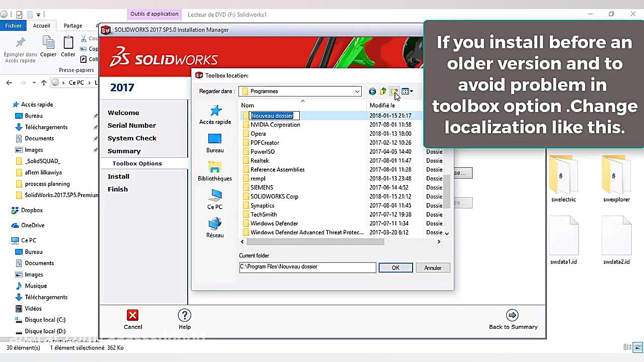The height and width of the screenshot is (362, 644).
Task: Click the Create New Folder icon
Action: tap(394, 91)
